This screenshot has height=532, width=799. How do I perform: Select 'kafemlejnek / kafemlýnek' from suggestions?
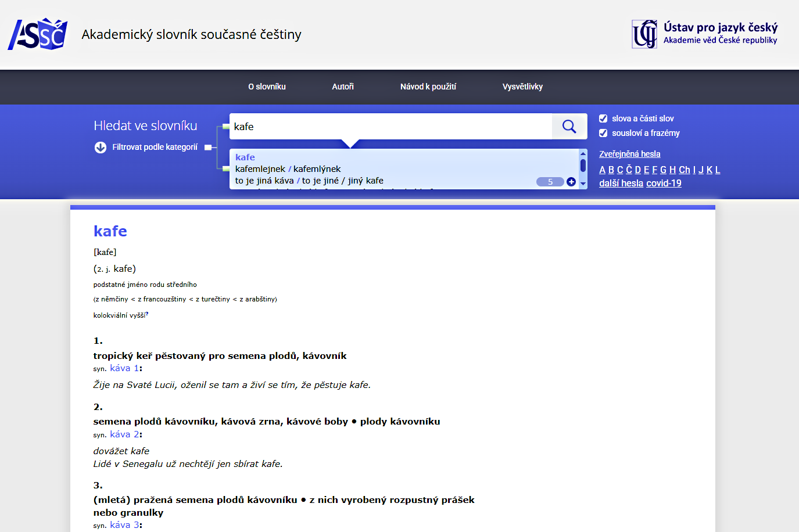coord(288,169)
